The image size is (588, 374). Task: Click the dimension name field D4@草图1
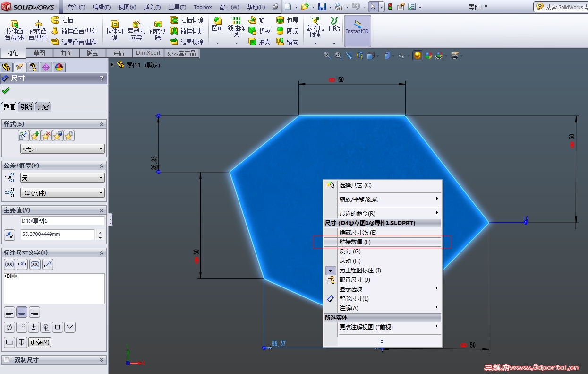click(62, 221)
